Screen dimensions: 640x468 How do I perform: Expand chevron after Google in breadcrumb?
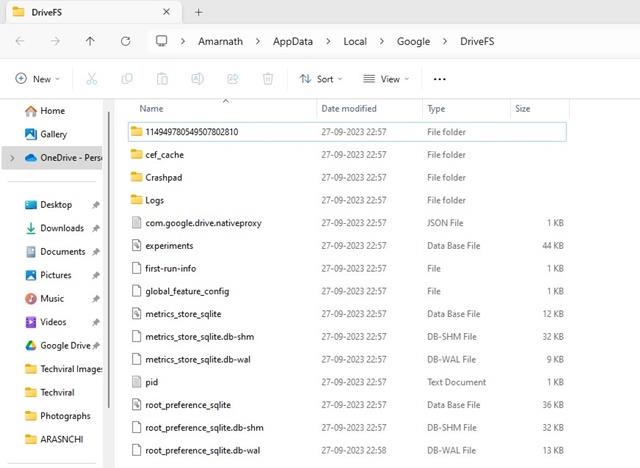[445, 41]
